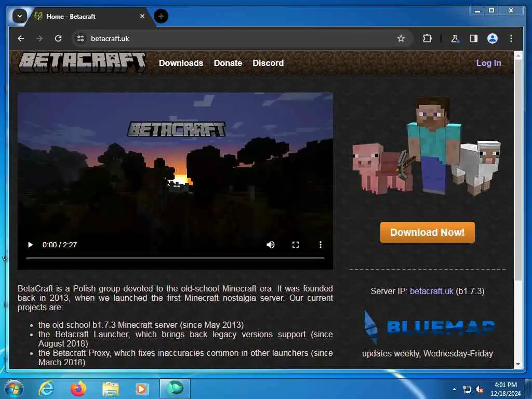This screenshot has width=532, height=399.
Task: Click 'updates weekly, Wednesday-Friday' text
Action: (428, 353)
